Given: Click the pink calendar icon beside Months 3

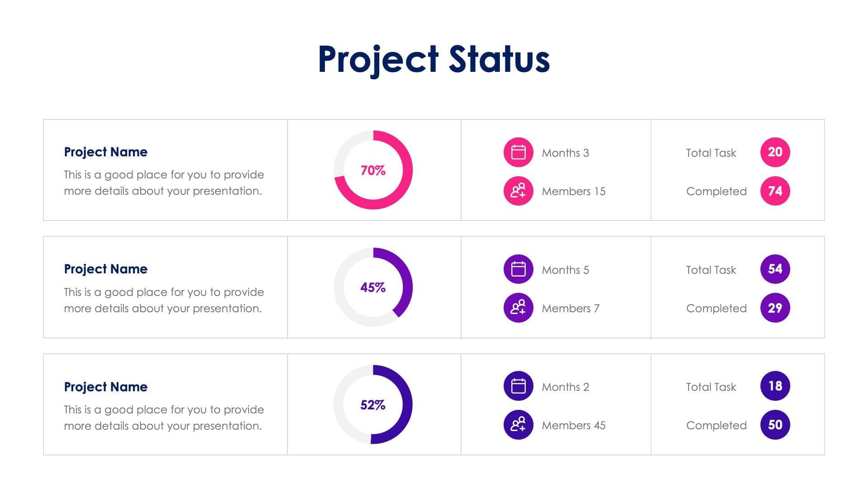Looking at the screenshot, I should [x=518, y=152].
